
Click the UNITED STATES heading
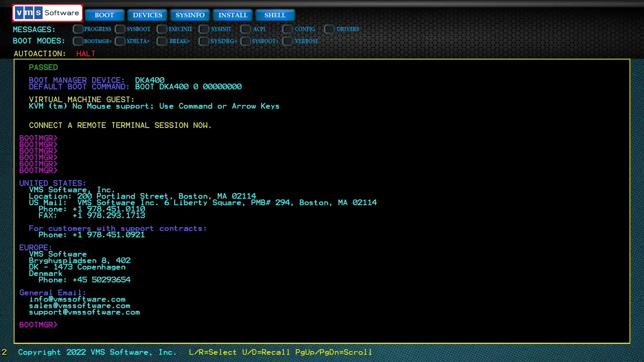tap(53, 183)
